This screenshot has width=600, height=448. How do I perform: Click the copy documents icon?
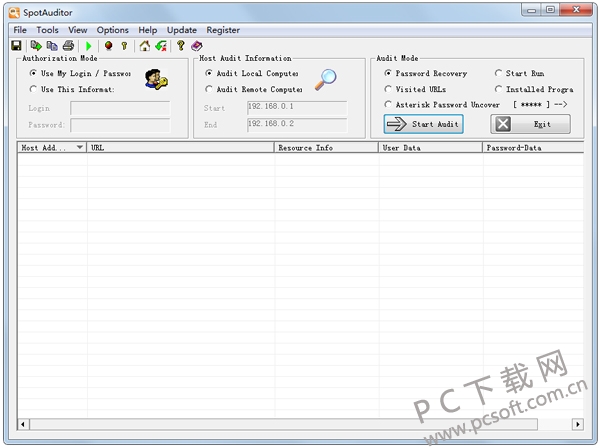(52, 46)
